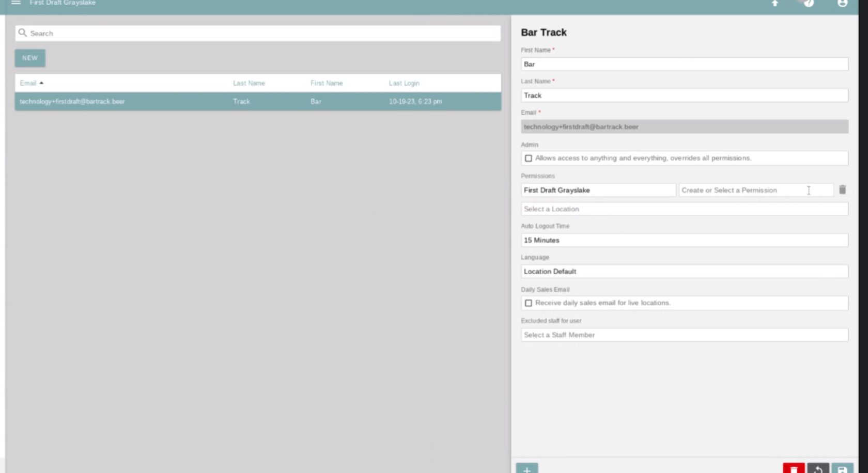Enable Receive daily sales email checkbox
The image size is (868, 473).
click(x=528, y=303)
